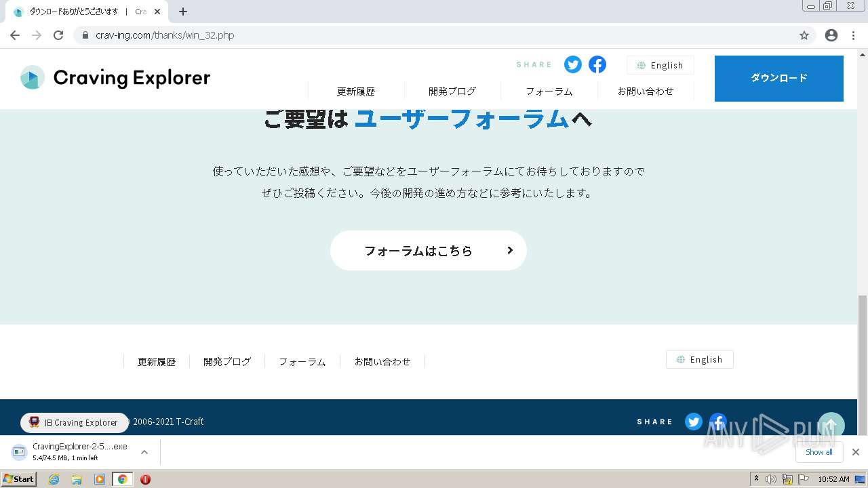The height and width of the screenshot is (488, 868).
Task: Open the Windows Start menu
Action: click(x=18, y=479)
